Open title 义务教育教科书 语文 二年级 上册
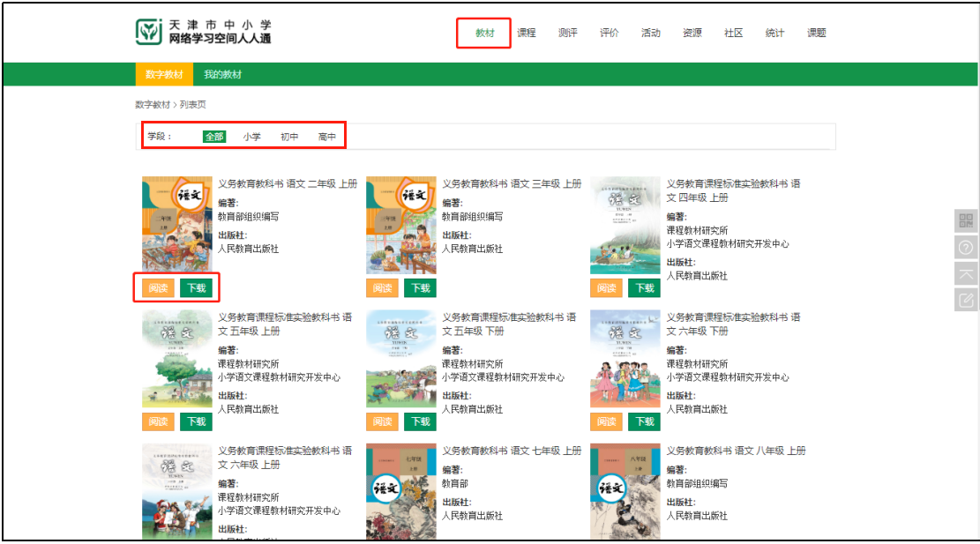980x544 pixels. (288, 183)
